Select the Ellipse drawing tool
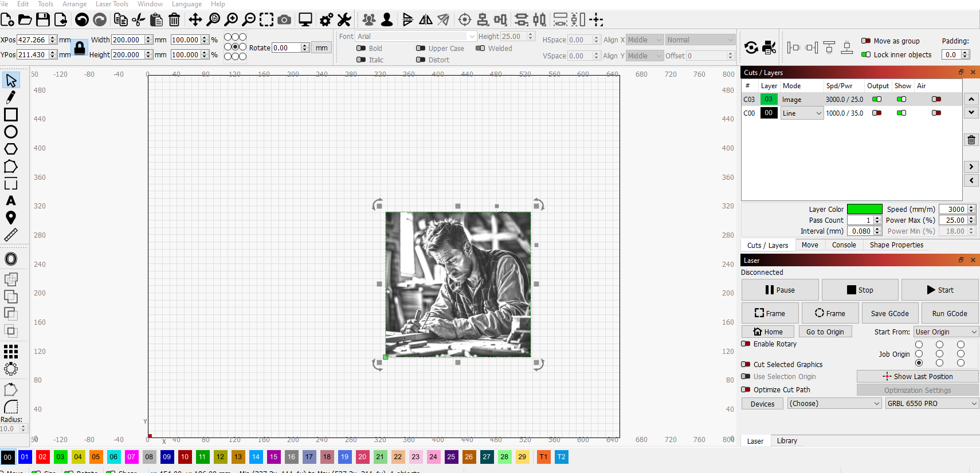980x473 pixels. (11, 132)
